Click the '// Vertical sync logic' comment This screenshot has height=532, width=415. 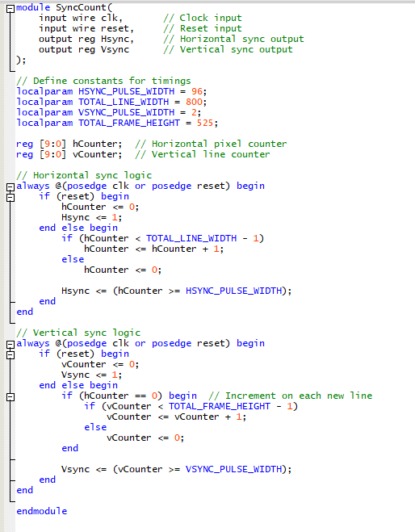tap(78, 333)
